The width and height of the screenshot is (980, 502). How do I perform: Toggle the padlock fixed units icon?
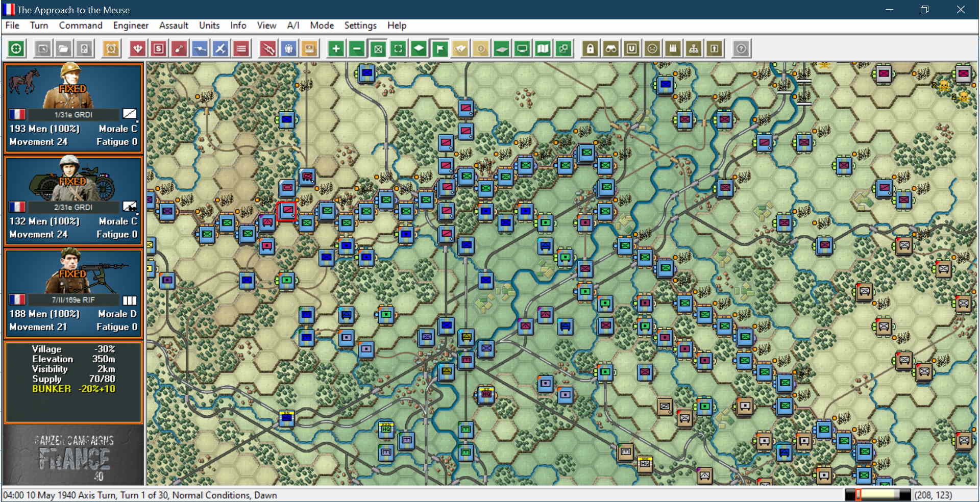(x=590, y=49)
